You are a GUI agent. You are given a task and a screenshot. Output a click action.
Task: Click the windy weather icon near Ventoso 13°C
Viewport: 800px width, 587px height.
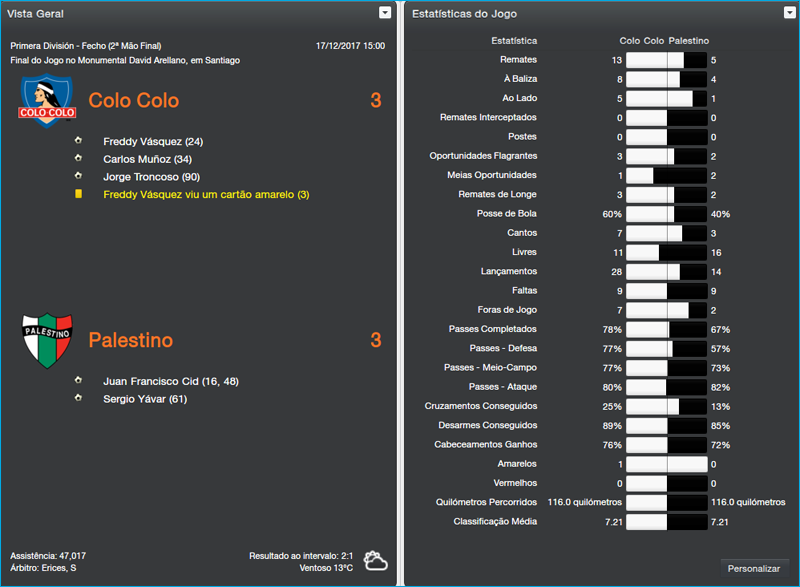point(374,561)
